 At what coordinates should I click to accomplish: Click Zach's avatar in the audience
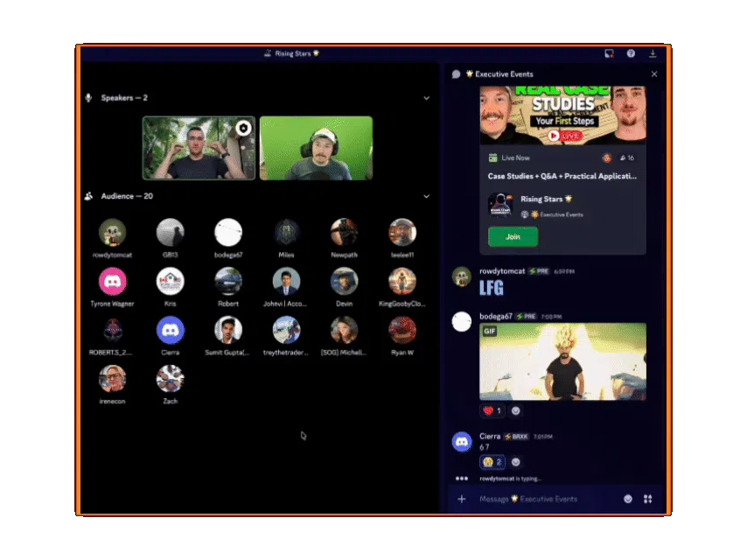[170, 379]
